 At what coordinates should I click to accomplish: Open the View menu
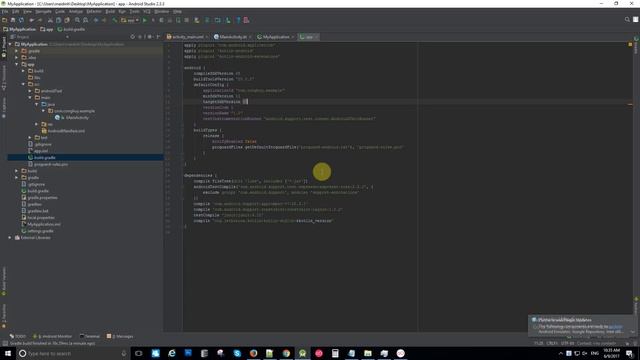(x=27, y=11)
